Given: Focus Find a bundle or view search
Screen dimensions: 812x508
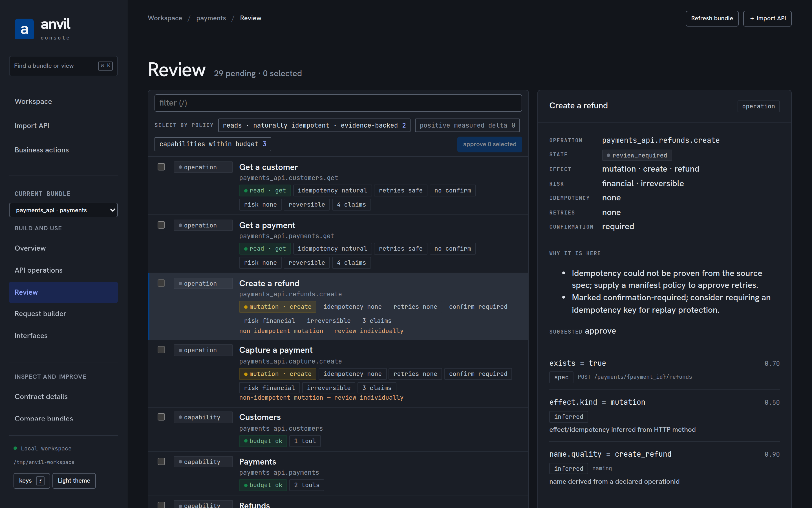Looking at the screenshot, I should (63, 66).
